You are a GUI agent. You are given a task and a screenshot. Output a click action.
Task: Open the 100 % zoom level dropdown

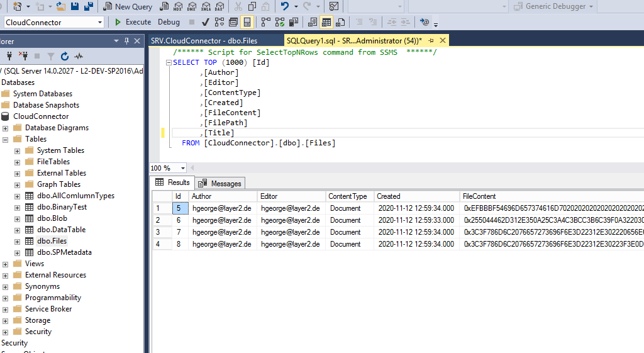tap(182, 168)
